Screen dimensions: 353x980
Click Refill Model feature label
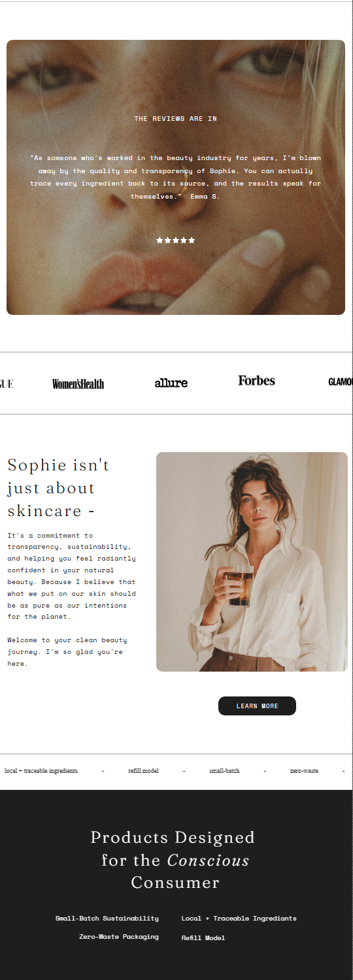click(x=203, y=938)
